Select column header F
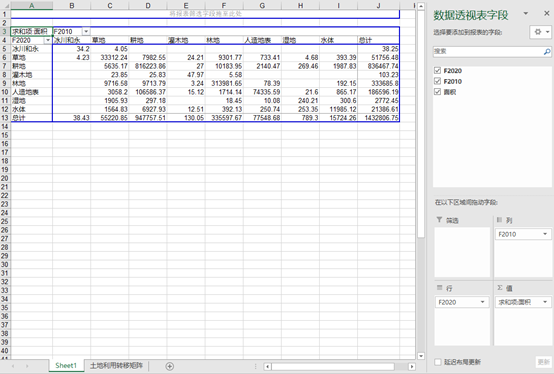This screenshot has width=554, height=374. point(224,6)
